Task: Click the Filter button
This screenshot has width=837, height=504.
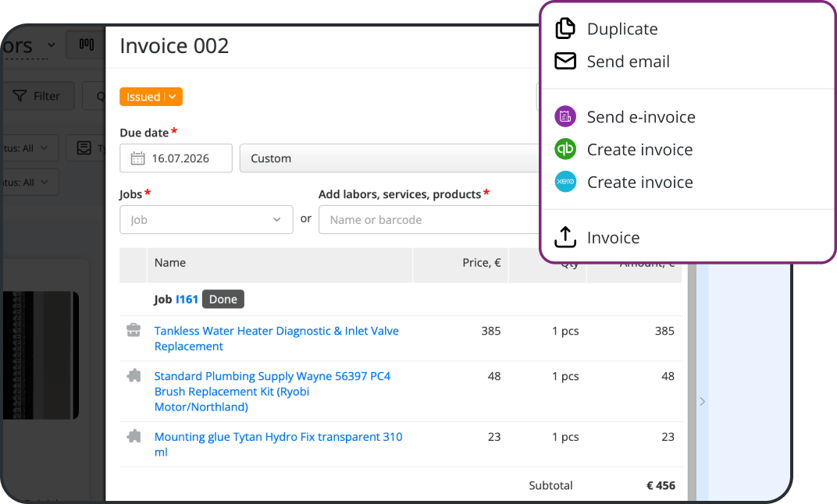Action: coord(37,96)
